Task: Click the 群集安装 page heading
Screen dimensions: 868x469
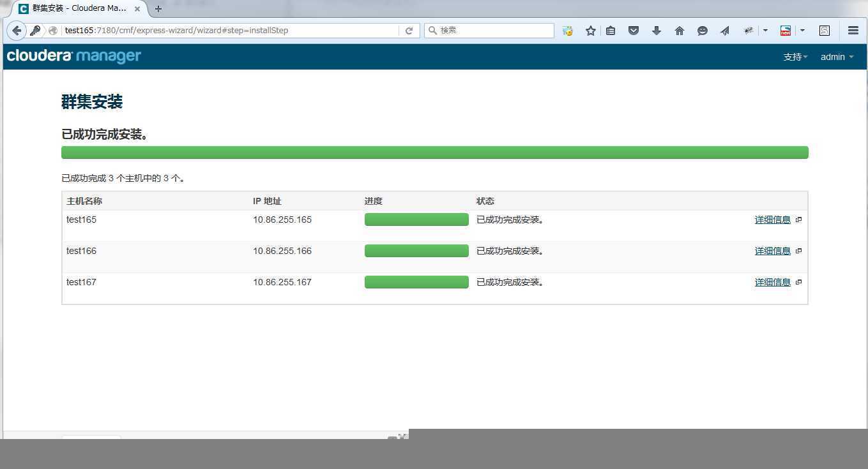Action: click(x=92, y=101)
